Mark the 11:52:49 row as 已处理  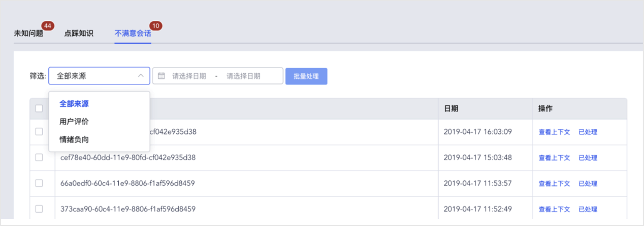[x=588, y=209]
